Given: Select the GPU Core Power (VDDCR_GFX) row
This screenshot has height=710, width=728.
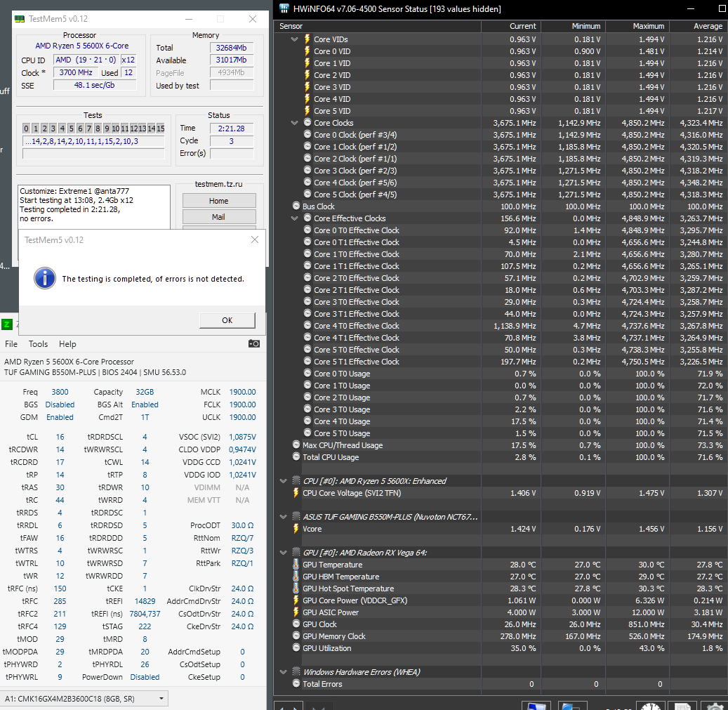Looking at the screenshot, I should (501, 600).
